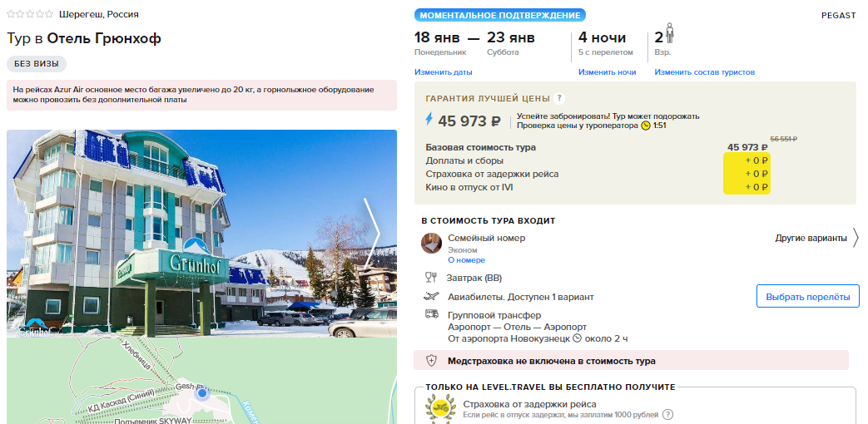Click the lightning bolt icon beside 45 973 ₽
This screenshot has height=424, width=868.
click(429, 120)
